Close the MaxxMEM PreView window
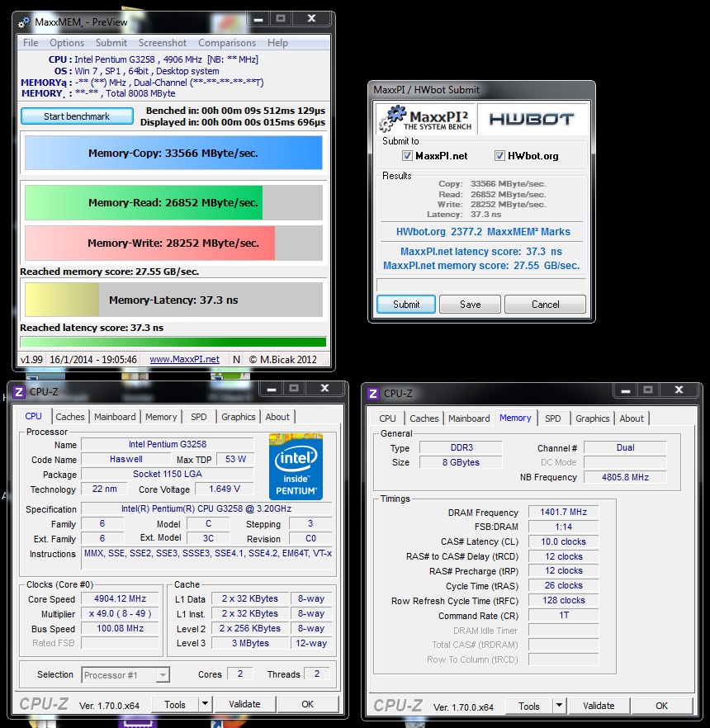710x728 pixels. point(311,18)
